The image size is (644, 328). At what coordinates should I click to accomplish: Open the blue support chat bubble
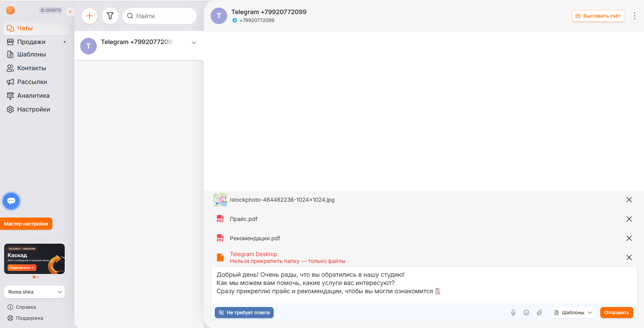click(11, 201)
